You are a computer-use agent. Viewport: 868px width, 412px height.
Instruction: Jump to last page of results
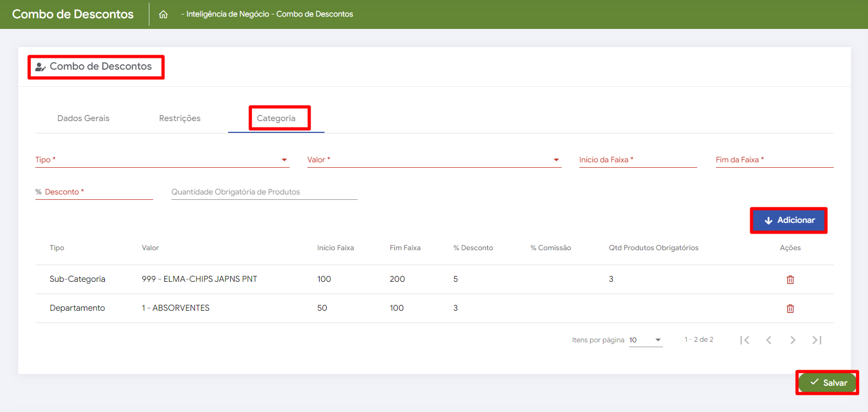coord(817,340)
